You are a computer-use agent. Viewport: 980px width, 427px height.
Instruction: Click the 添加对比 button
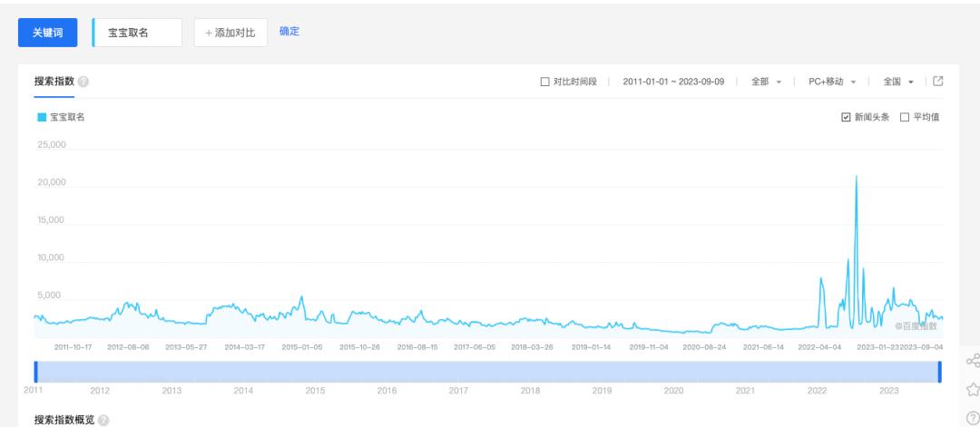230,33
